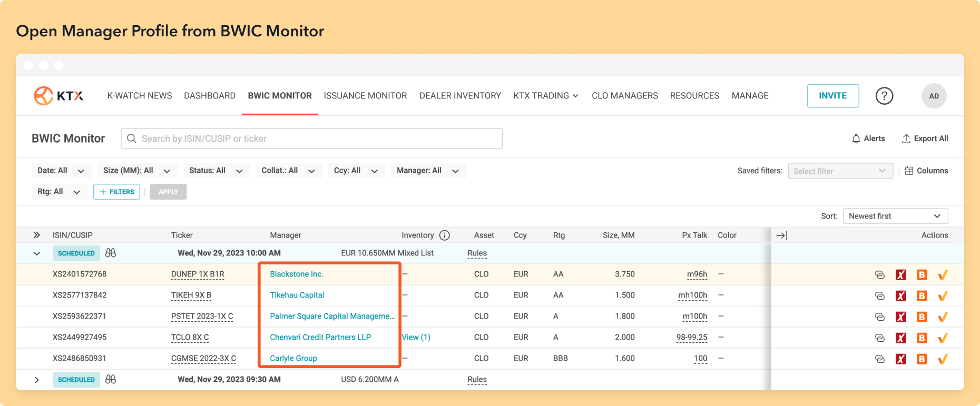Click the KTX logo icon
The height and width of the screenshot is (406, 980).
[44, 96]
